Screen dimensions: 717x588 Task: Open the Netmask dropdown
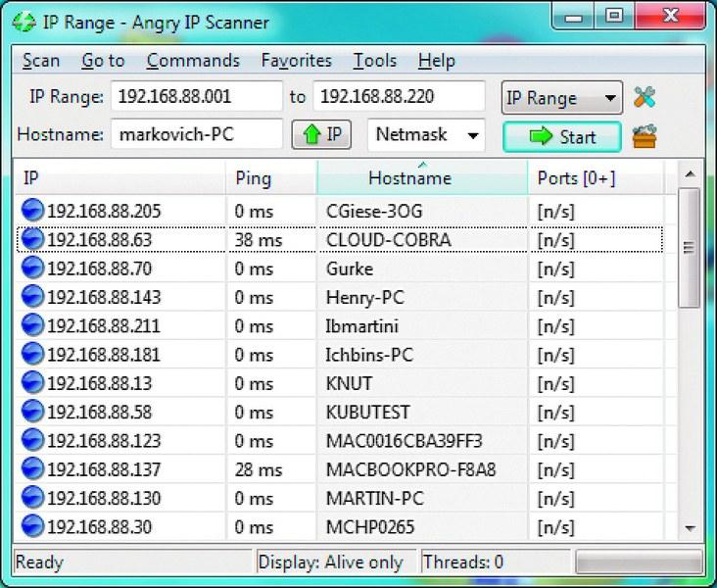pyautogui.click(x=426, y=134)
